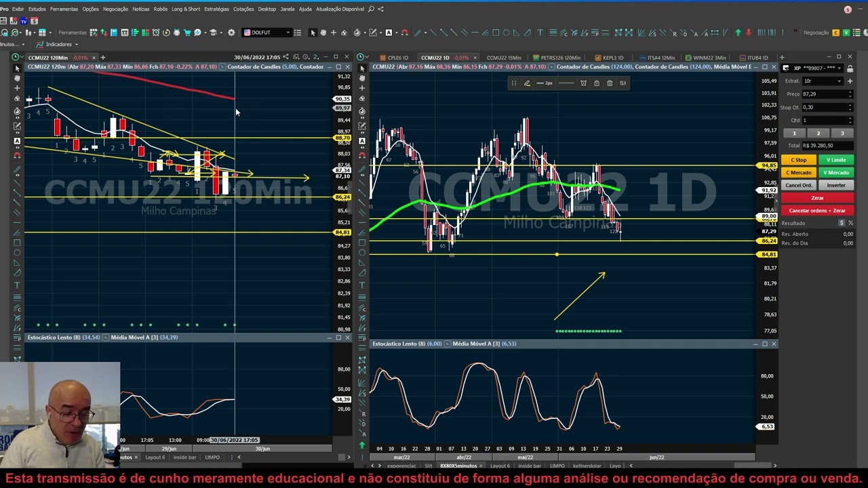Click the list icon next to DOLFUT
Screen dimensions: 868x488
[298, 33]
